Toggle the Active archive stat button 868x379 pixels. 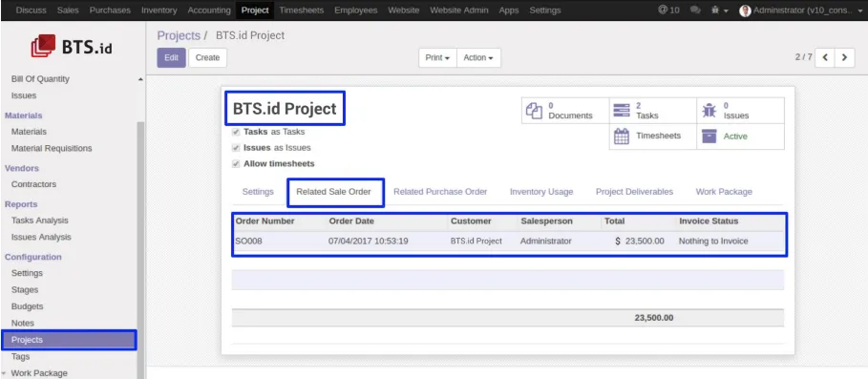click(x=740, y=137)
